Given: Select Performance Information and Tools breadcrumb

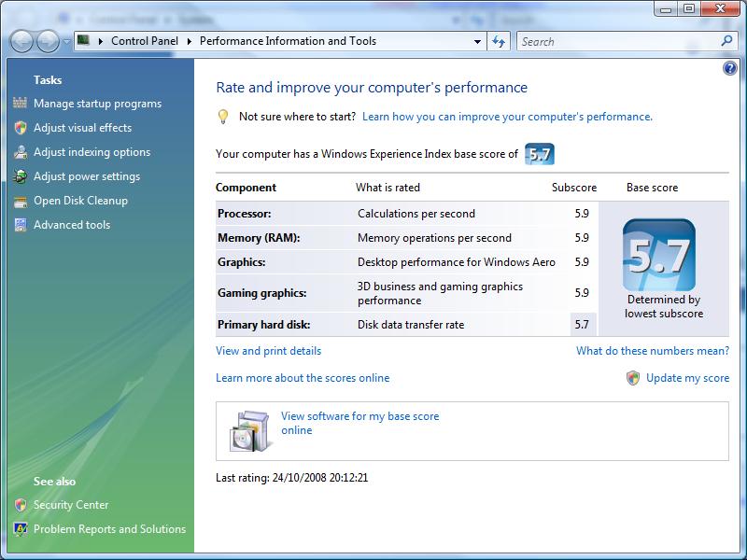Looking at the screenshot, I should 288,41.
